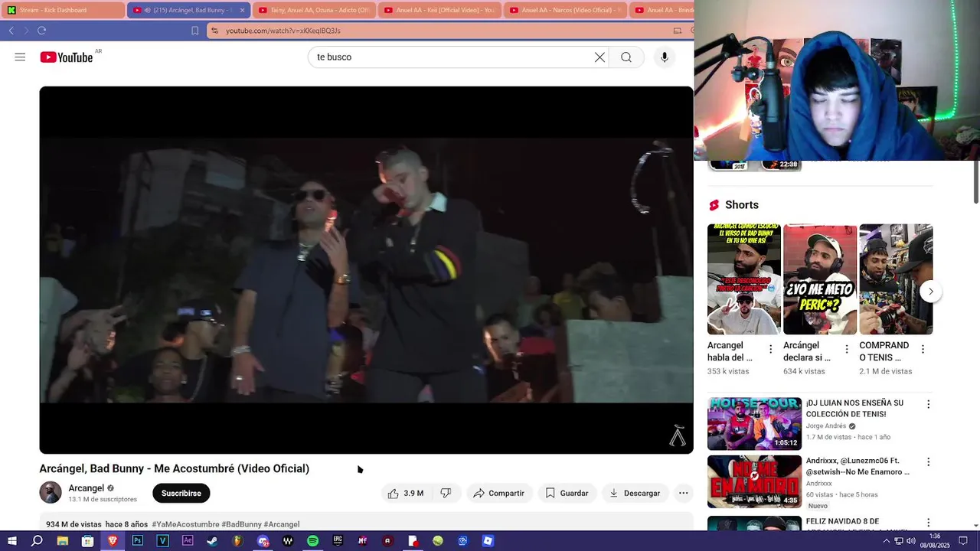Click the Me Acostumbré video player

[366, 269]
